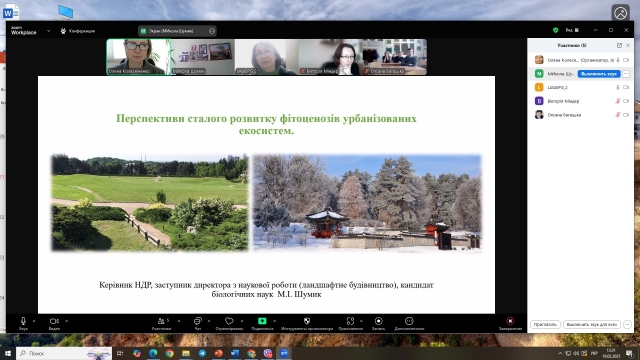Click the Пригласить invite button

coord(545,324)
